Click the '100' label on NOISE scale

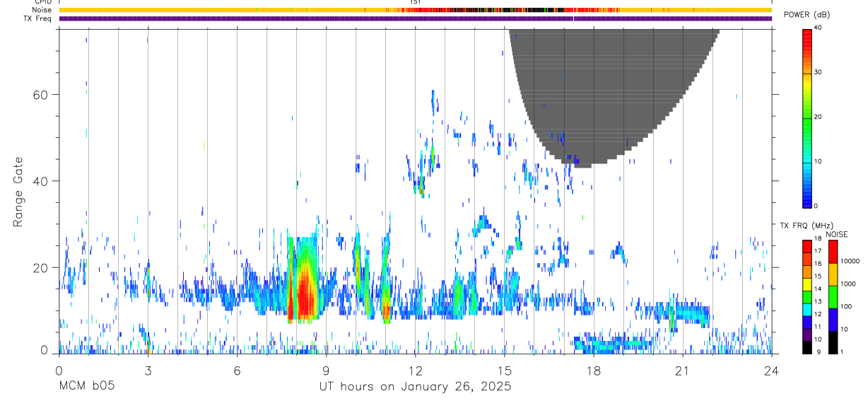[x=846, y=307]
